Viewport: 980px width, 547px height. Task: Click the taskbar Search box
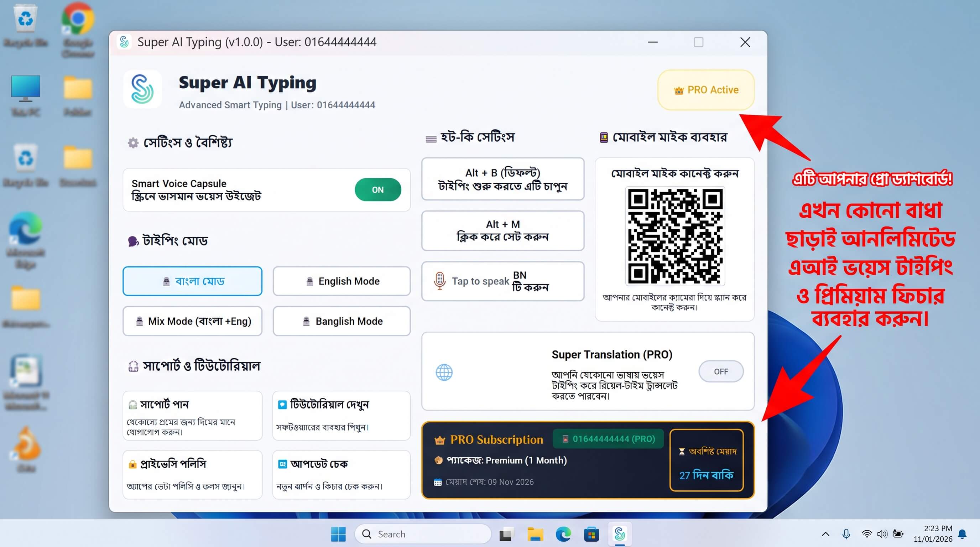click(x=423, y=534)
